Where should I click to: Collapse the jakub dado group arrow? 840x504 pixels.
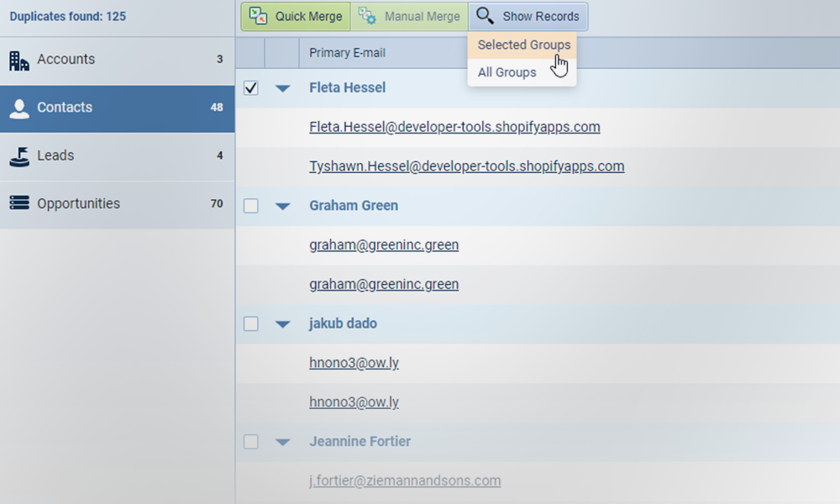tap(283, 324)
